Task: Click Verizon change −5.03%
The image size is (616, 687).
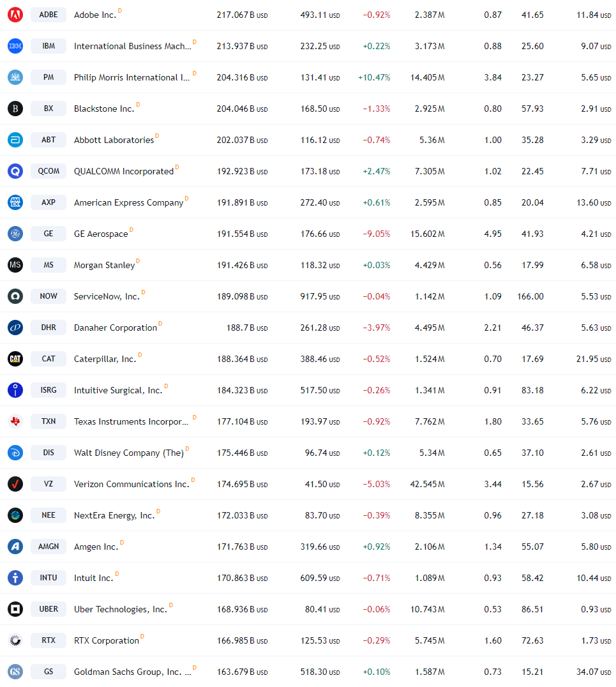Action: click(x=377, y=484)
